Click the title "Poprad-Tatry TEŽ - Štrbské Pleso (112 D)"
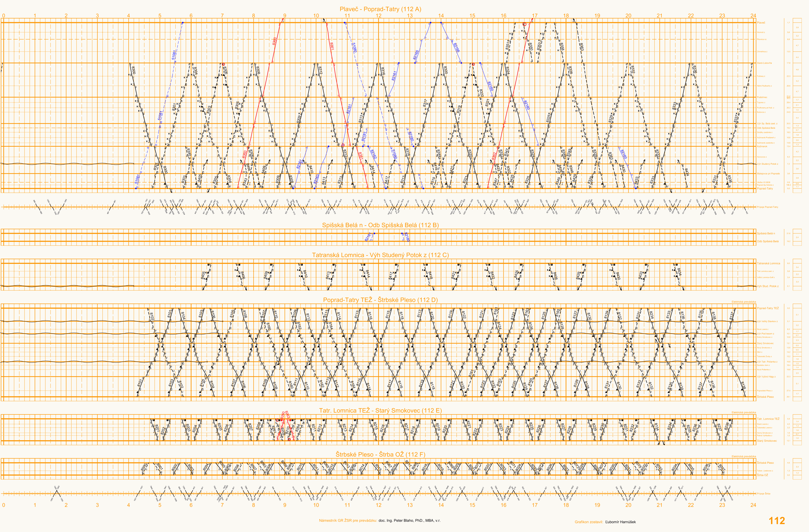This screenshot has width=809, height=532. 380,300
